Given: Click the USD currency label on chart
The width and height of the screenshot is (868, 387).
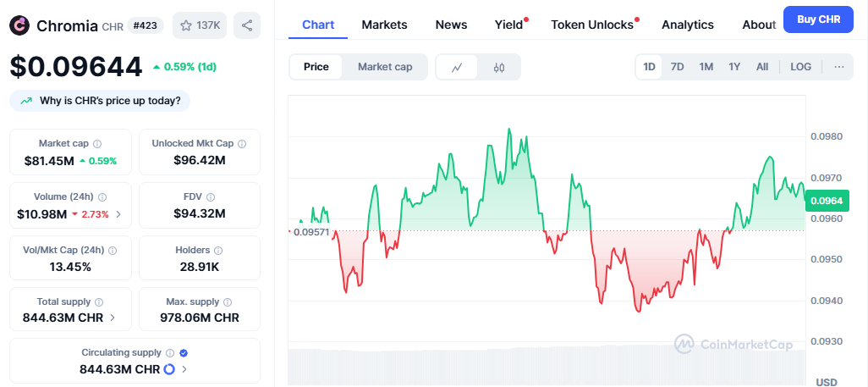Looking at the screenshot, I should pyautogui.click(x=827, y=382).
